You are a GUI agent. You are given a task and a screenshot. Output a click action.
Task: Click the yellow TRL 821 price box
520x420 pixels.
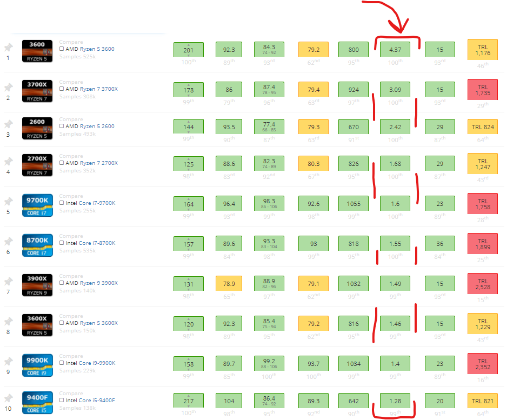click(x=483, y=401)
